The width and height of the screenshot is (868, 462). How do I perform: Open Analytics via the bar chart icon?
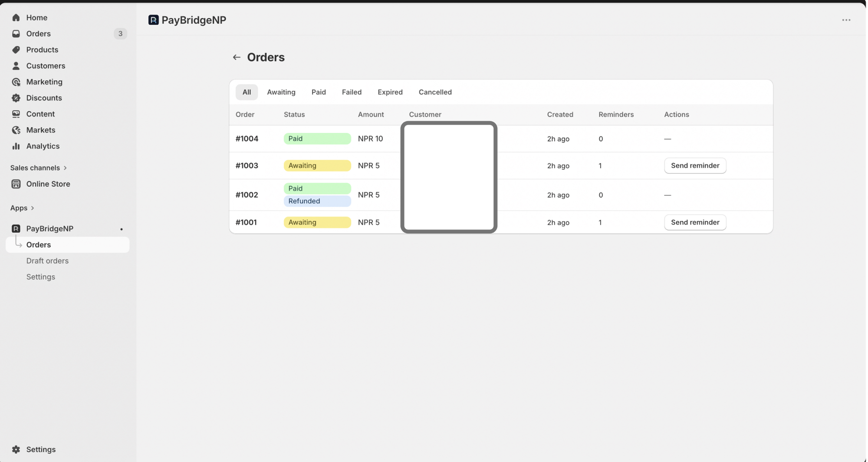[x=16, y=146]
